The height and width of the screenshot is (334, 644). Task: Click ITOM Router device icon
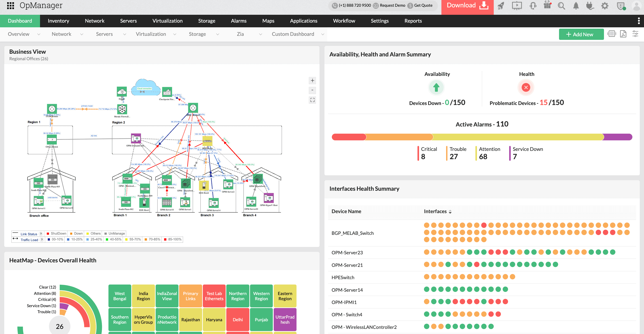[x=52, y=109]
